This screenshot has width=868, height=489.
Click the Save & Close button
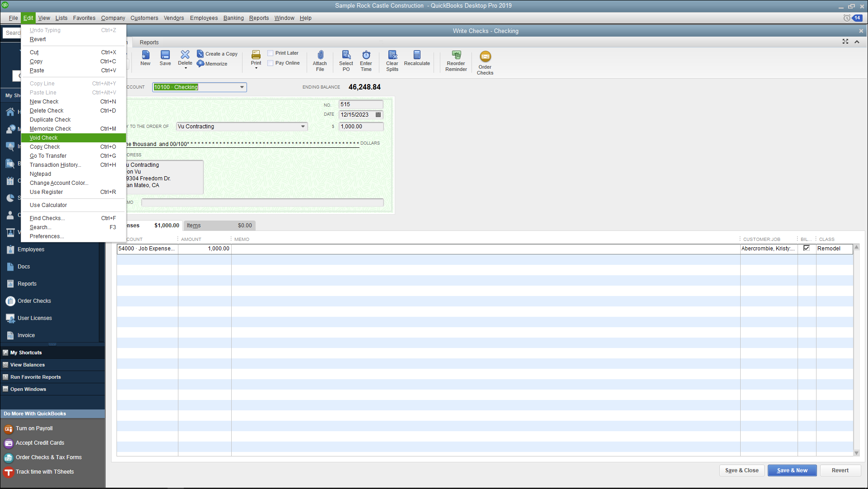[742, 470]
